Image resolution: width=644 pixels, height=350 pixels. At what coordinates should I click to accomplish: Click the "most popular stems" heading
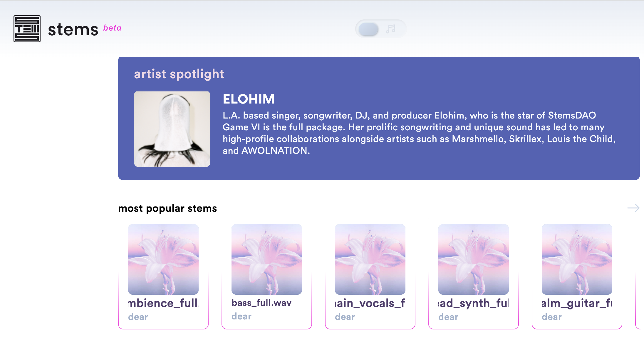(167, 209)
